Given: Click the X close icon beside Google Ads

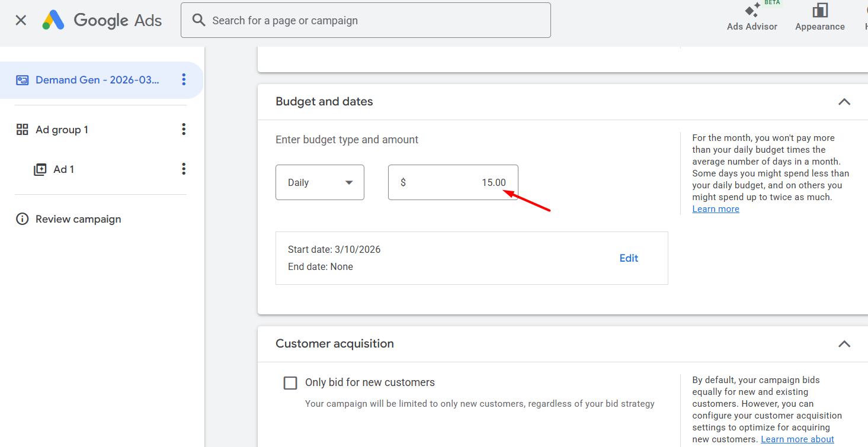Looking at the screenshot, I should click(x=21, y=21).
